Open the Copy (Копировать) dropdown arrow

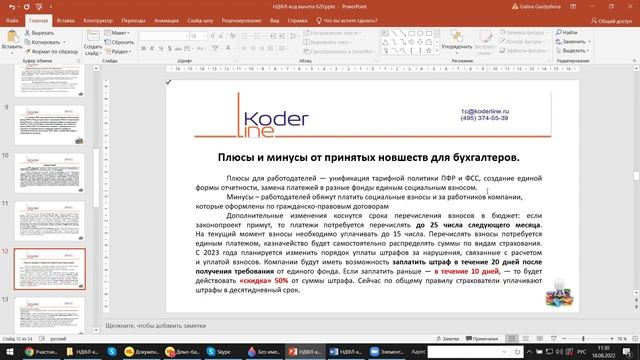coord(64,42)
